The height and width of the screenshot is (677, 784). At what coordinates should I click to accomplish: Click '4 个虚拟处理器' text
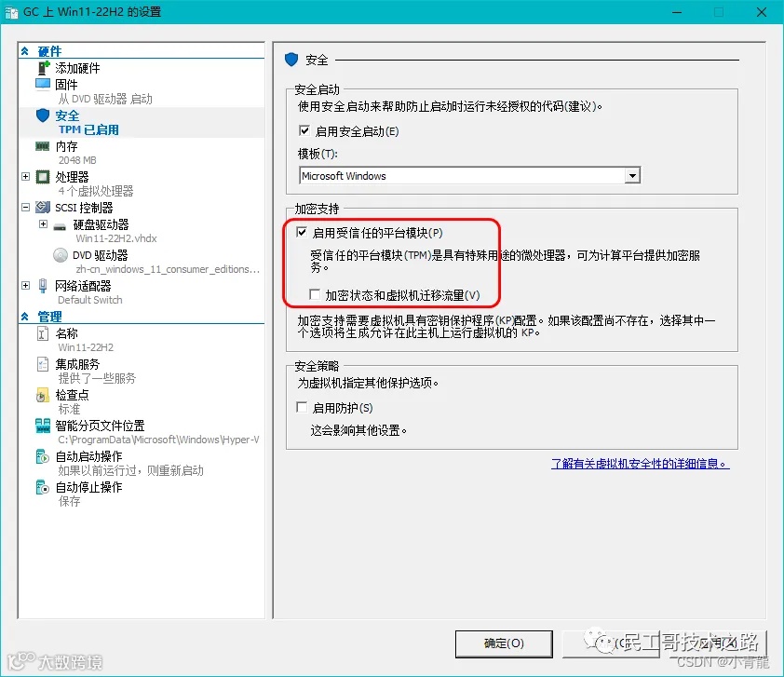(96, 191)
